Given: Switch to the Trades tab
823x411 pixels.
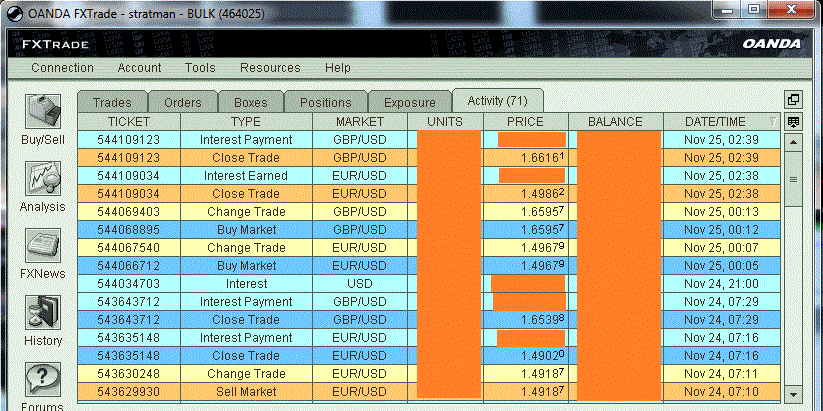Looking at the screenshot, I should click(x=112, y=102).
